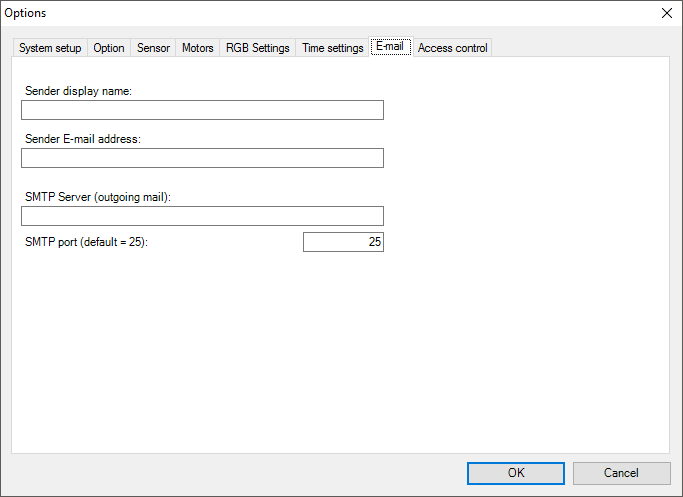Screen dimensions: 683x497
Task: Open the RGB Settings tab
Action: (x=257, y=48)
